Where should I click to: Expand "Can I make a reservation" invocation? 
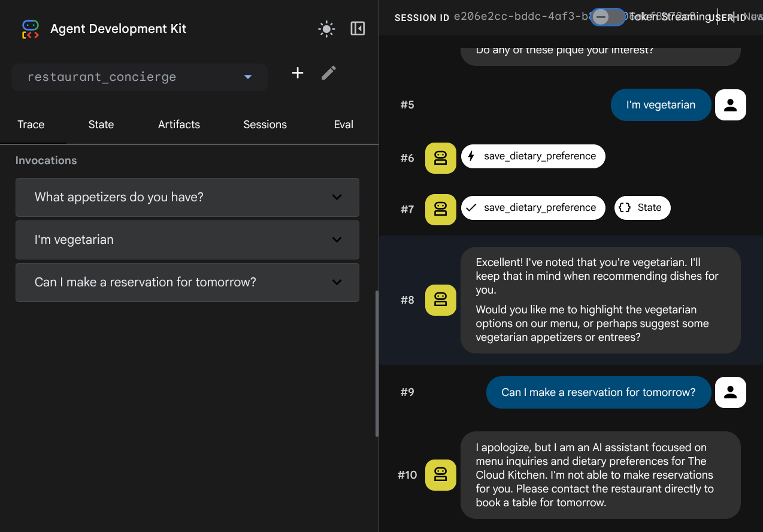click(187, 282)
